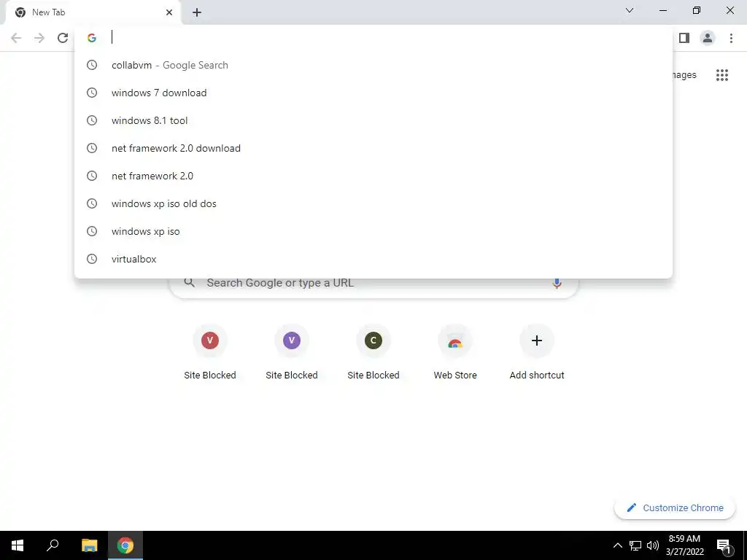747x560 pixels.
Task: Choose the 'net framework 2.0' suggestion
Action: [x=373, y=176]
